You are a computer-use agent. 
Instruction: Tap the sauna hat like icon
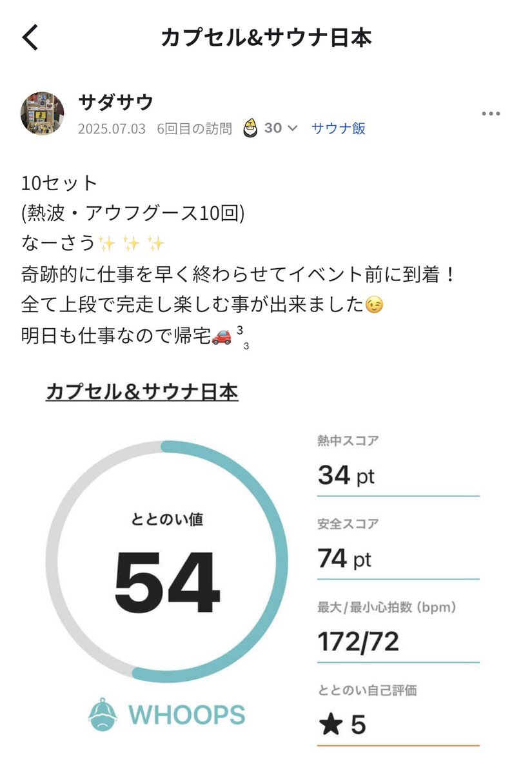pos(250,128)
